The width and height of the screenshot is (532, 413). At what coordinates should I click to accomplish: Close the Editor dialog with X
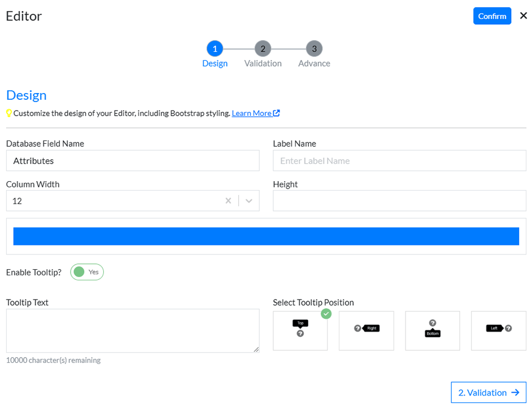[x=523, y=16]
